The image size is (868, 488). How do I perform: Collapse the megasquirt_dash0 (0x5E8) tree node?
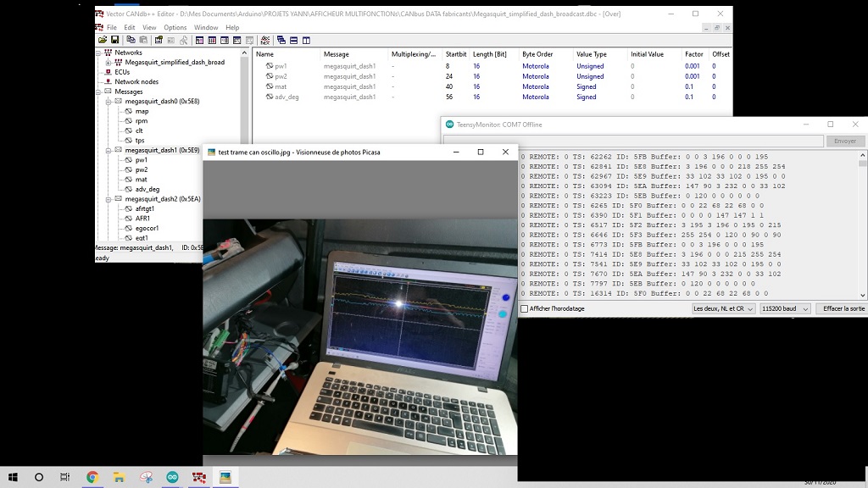coord(108,101)
